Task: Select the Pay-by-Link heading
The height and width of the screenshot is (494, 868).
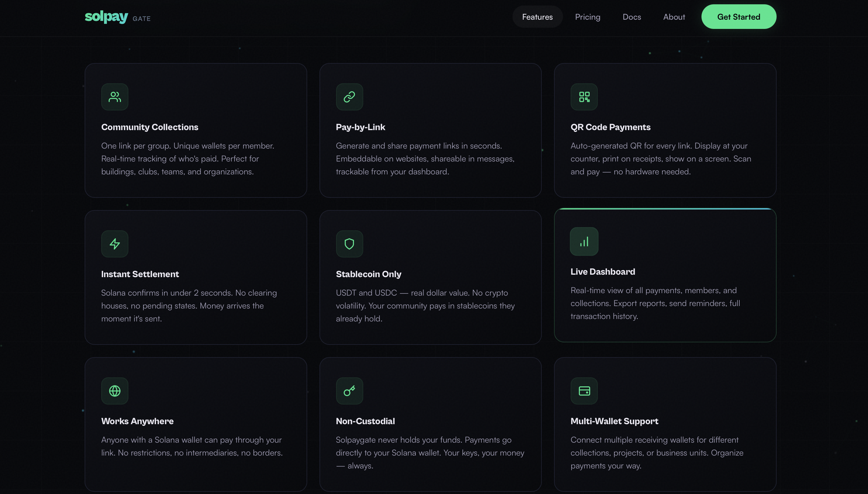Action: pyautogui.click(x=360, y=127)
